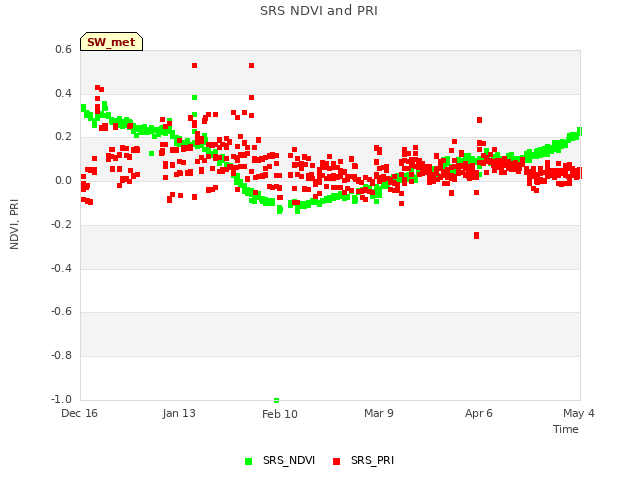The image size is (640, 480).
Task: Click the red SRS_PRI legend marker
Action: click(x=336, y=461)
